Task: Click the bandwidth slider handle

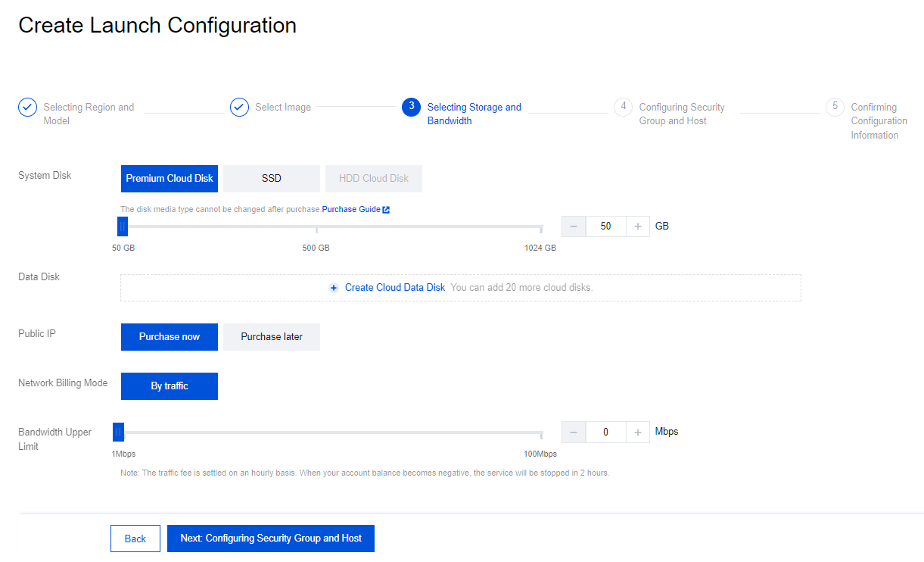Action: [118, 432]
